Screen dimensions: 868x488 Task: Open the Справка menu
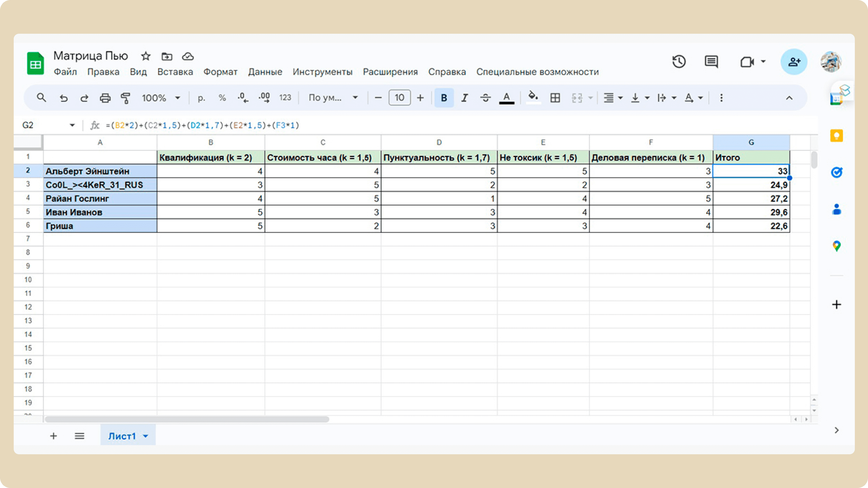pyautogui.click(x=447, y=72)
